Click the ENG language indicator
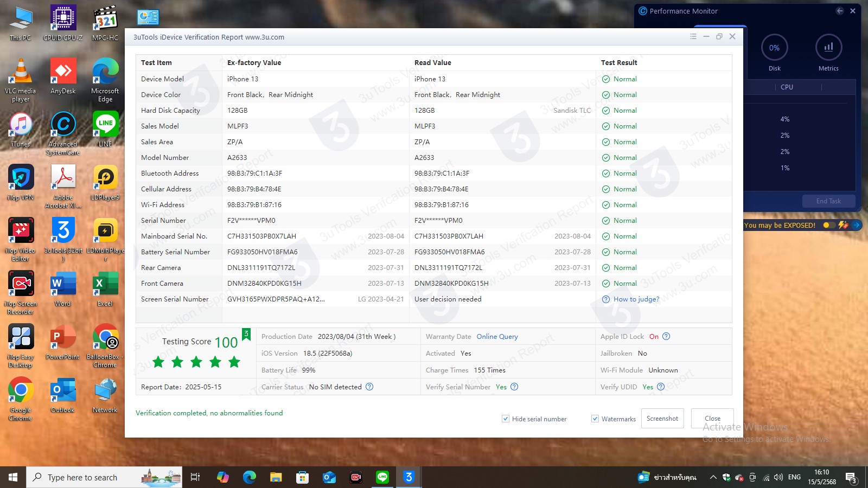 coord(794,477)
